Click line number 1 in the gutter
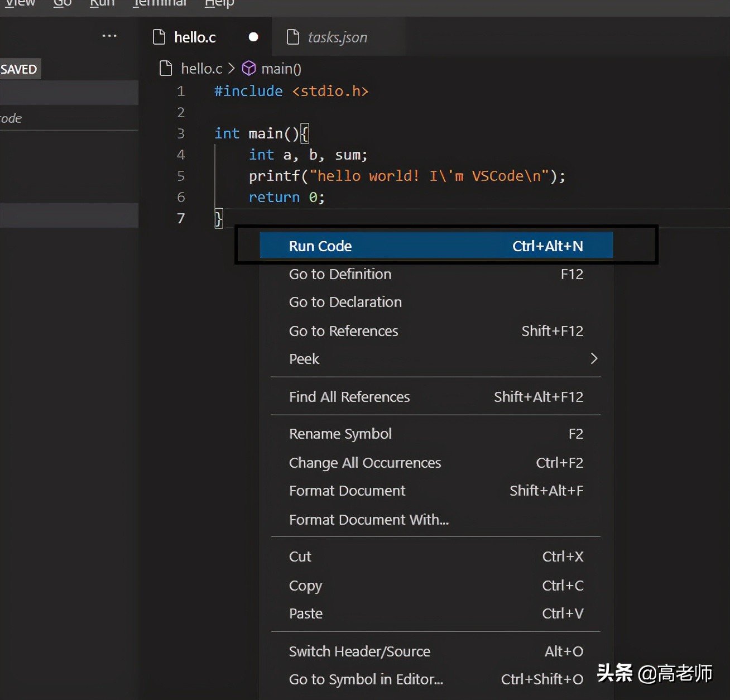This screenshot has width=730, height=700. (x=181, y=91)
